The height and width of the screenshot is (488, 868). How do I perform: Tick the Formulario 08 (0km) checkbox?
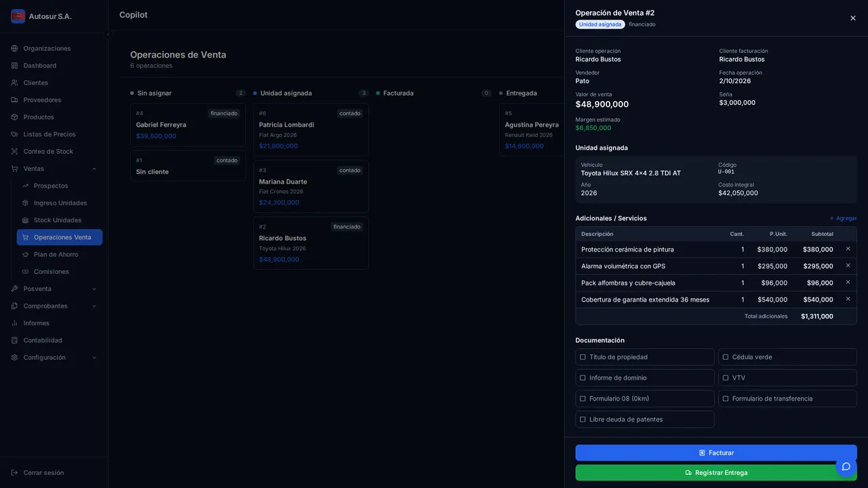pyautogui.click(x=583, y=399)
